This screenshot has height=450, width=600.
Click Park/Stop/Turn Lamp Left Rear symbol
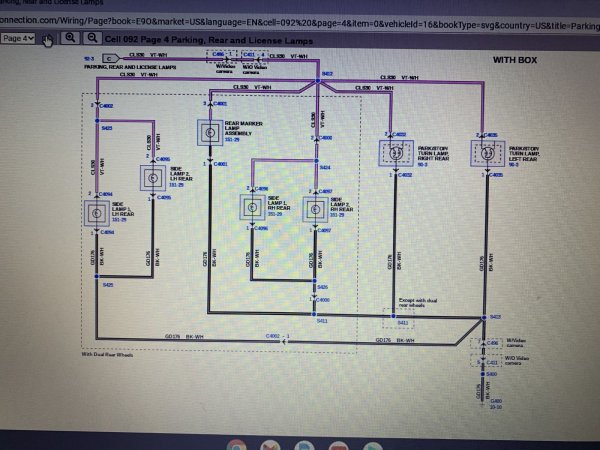coord(488,153)
